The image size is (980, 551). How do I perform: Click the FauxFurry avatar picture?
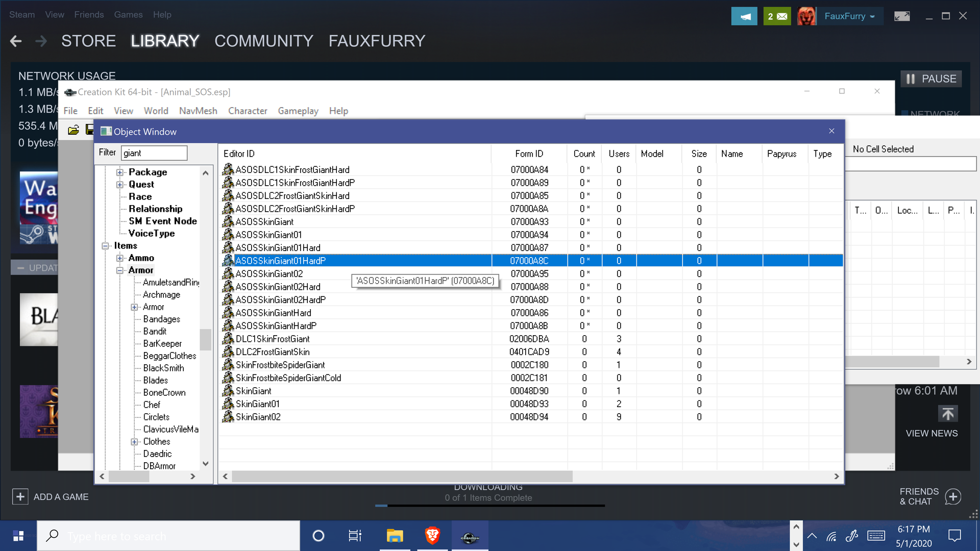[x=806, y=16]
